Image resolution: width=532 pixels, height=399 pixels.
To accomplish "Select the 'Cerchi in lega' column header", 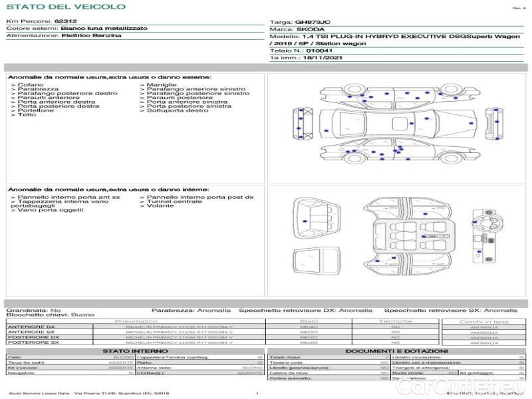I will pos(484,322).
